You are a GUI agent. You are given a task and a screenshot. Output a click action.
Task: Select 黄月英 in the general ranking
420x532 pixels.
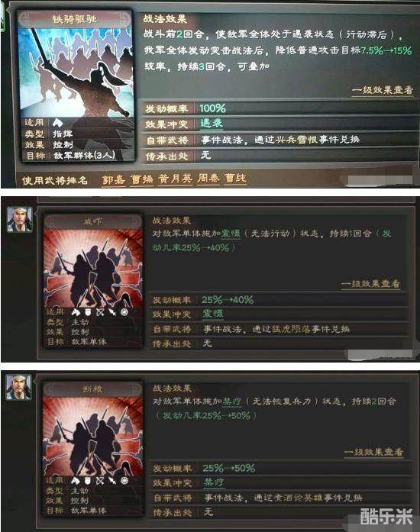click(x=175, y=179)
